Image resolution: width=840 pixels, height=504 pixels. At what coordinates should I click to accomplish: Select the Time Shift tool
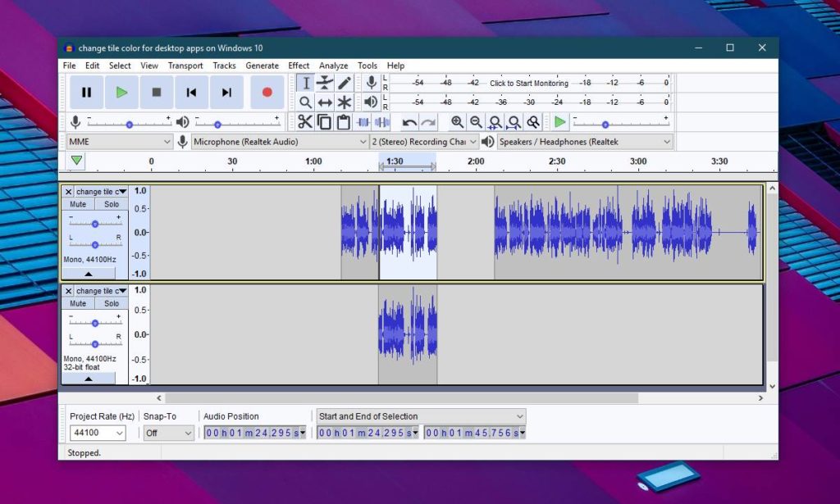[x=323, y=102]
